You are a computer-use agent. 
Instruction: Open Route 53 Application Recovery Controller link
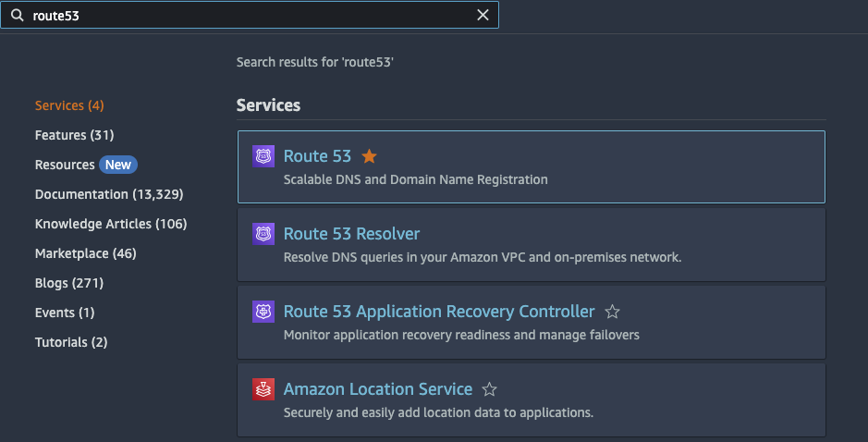click(x=439, y=312)
